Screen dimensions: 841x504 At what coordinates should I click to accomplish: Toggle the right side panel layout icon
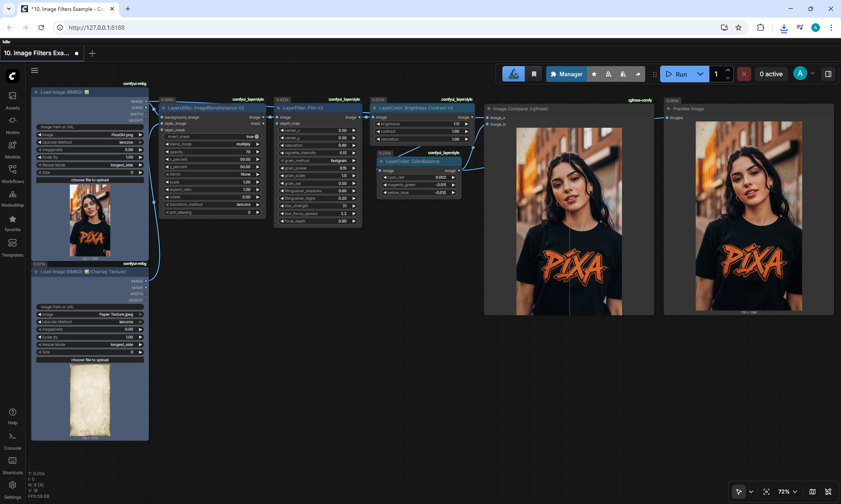(828, 74)
